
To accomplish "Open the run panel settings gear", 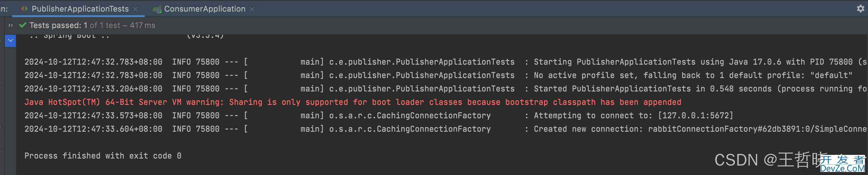I will pos(860,9).
